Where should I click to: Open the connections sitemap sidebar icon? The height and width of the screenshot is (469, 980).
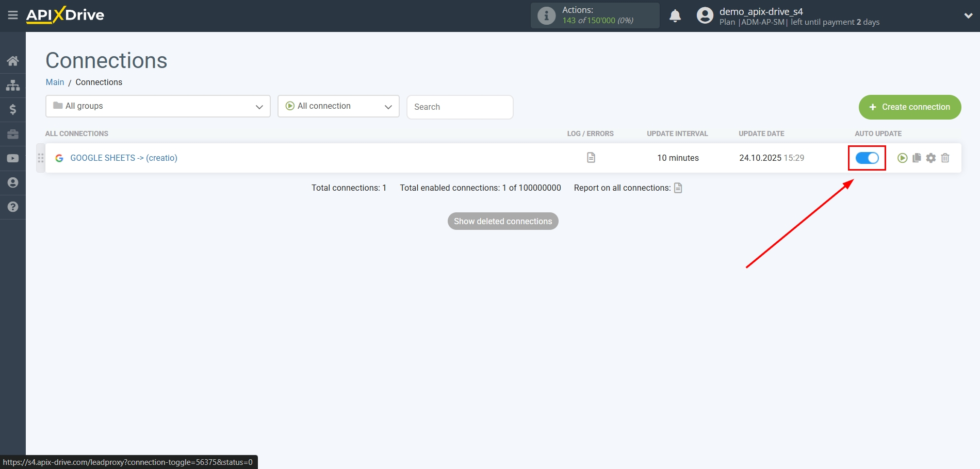click(x=13, y=85)
